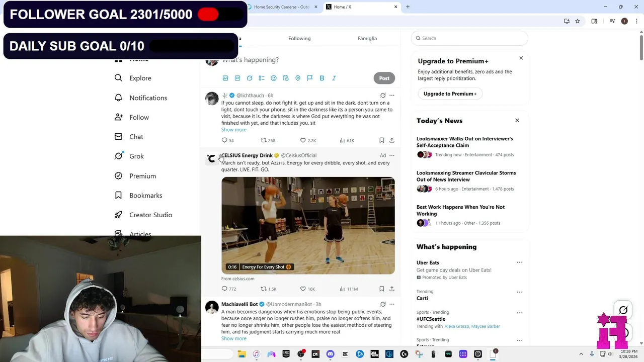Open Chrome media controls icon

(x=612, y=21)
